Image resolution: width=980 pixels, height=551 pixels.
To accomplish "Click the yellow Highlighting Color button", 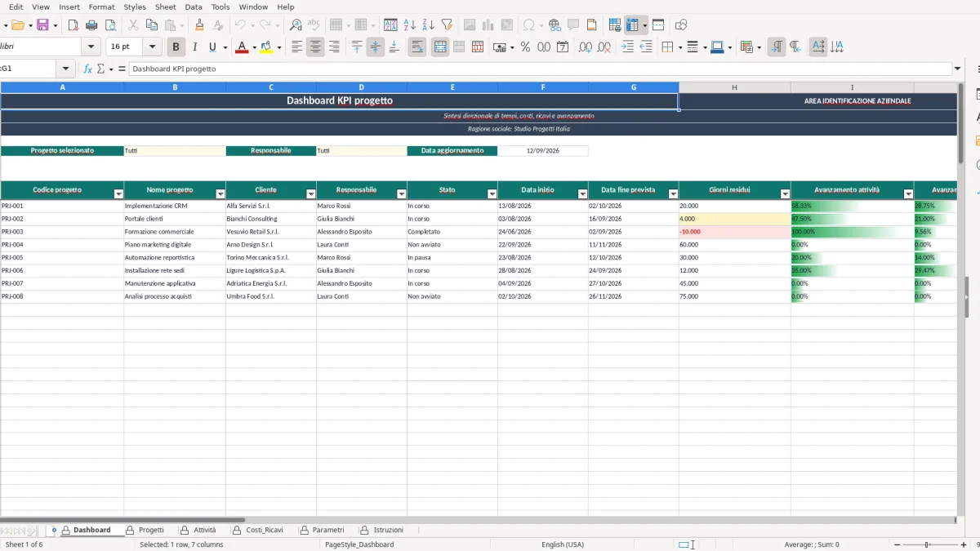I will (x=266, y=47).
